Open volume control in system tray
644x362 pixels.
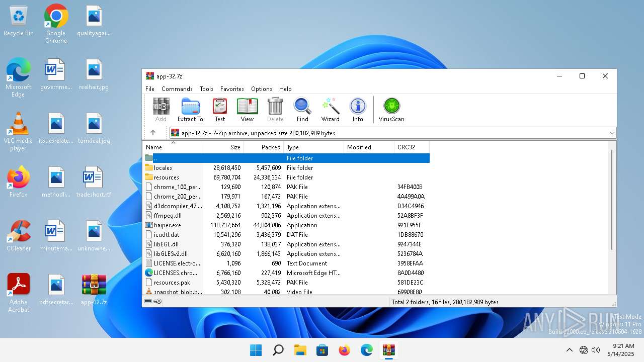(x=596, y=350)
